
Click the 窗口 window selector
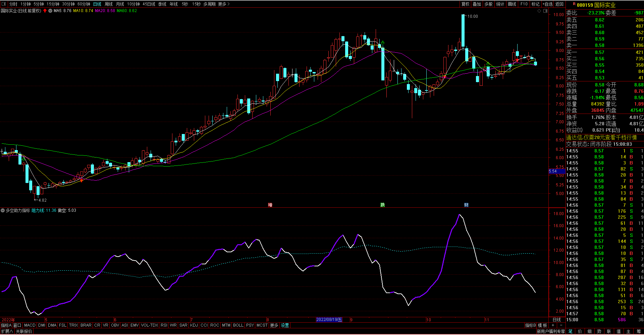click(17, 325)
